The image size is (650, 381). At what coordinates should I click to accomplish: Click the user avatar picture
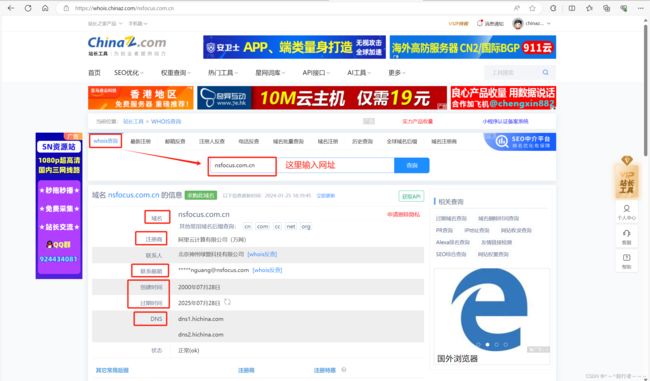click(517, 24)
